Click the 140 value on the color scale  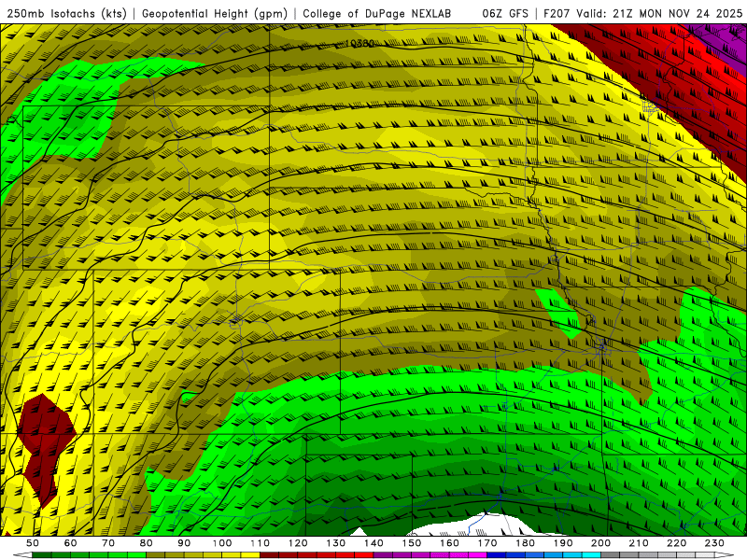[x=373, y=543]
